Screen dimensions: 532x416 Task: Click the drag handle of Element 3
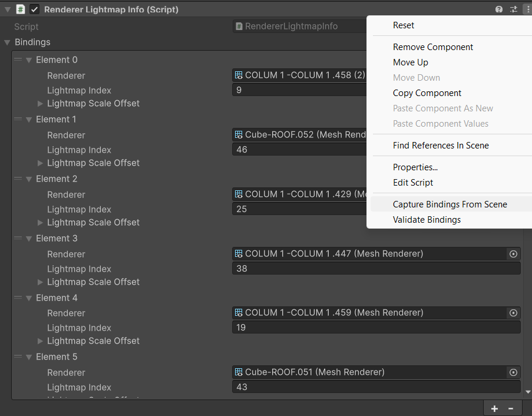(18, 238)
